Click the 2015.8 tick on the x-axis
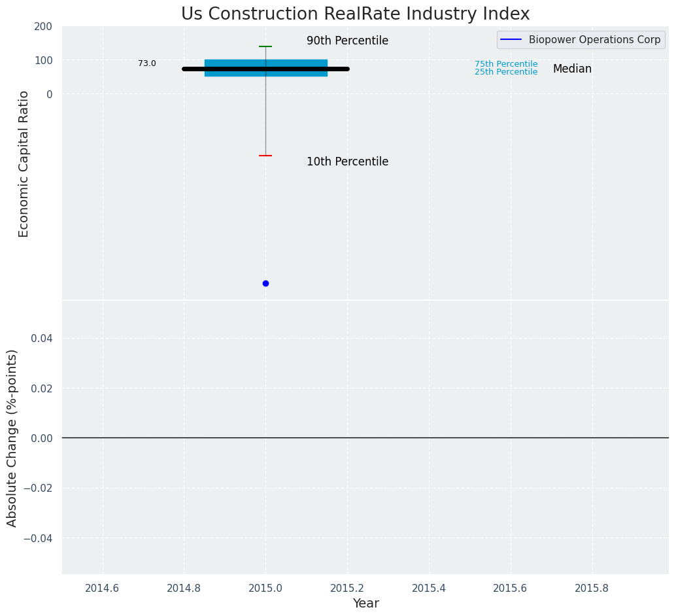The height and width of the screenshot is (616, 676). pos(592,588)
